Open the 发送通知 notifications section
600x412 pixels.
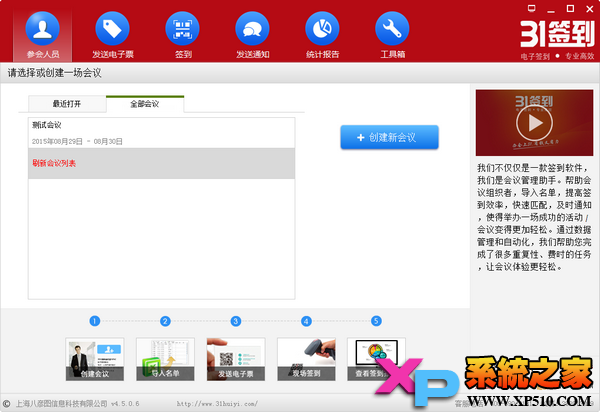point(253,35)
